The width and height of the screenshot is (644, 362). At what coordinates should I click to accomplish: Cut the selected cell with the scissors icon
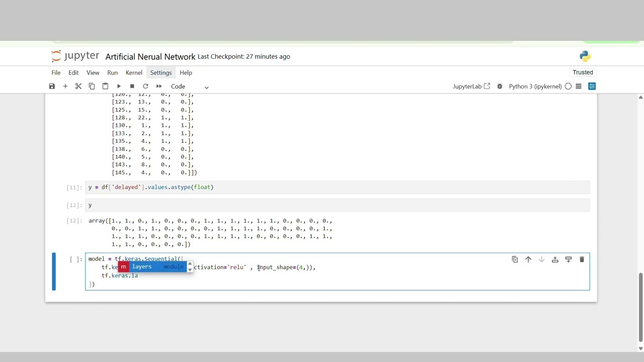tap(78, 86)
